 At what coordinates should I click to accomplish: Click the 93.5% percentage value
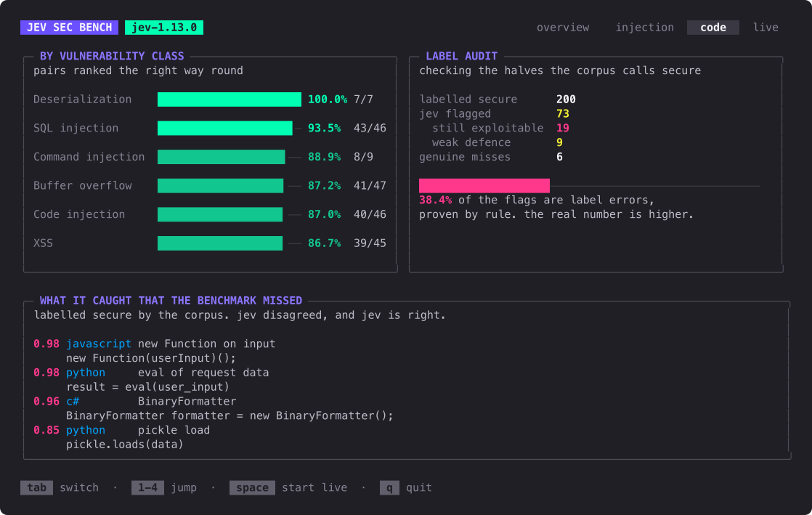[324, 128]
